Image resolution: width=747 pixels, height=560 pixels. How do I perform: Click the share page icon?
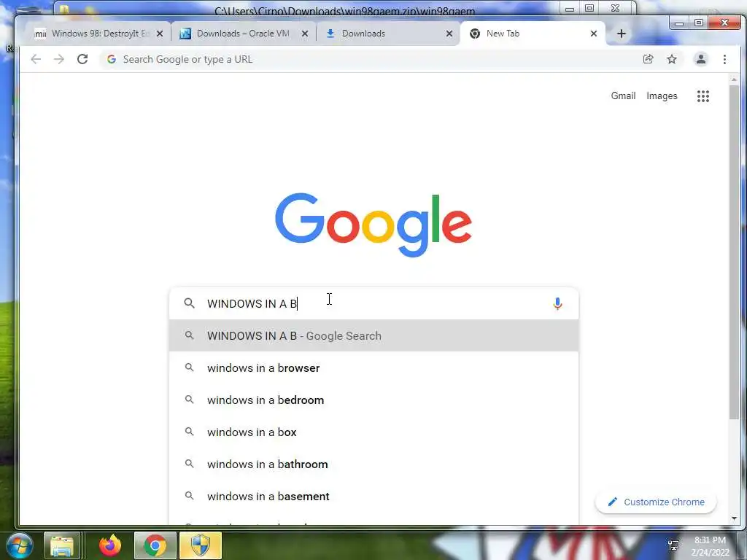(648, 59)
